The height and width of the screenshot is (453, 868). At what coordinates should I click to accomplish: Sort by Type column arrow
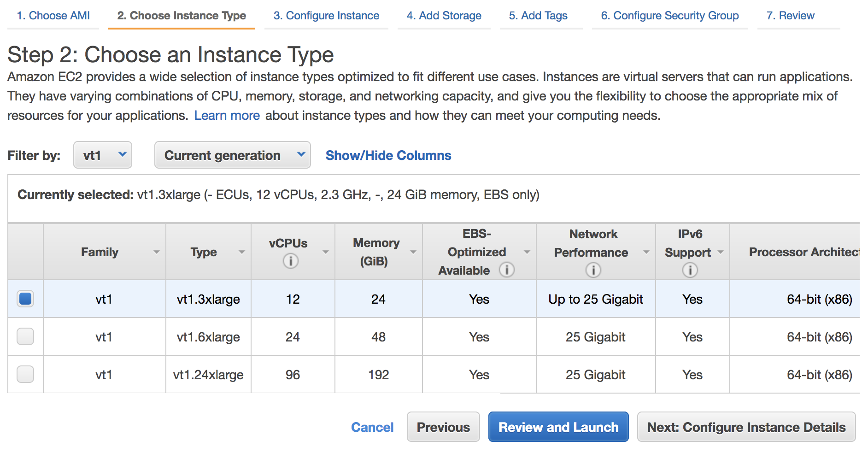tap(241, 252)
